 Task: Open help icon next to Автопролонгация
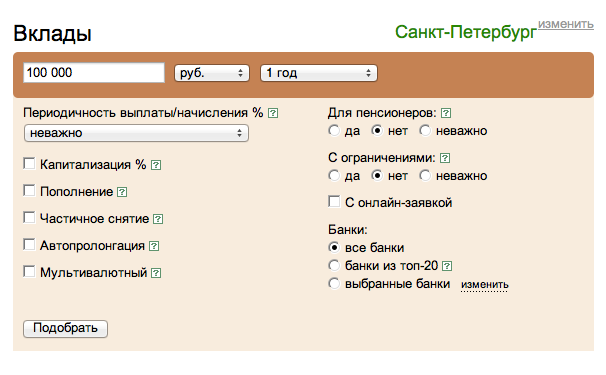coord(154,246)
